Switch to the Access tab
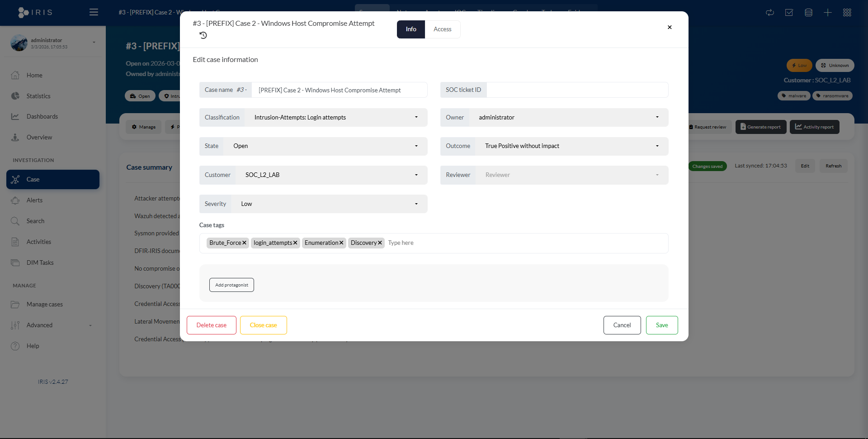 pyautogui.click(x=442, y=29)
